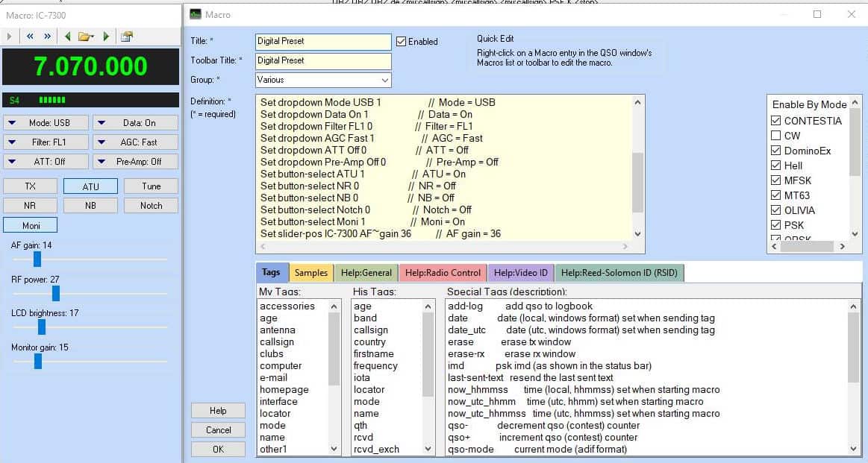The image size is (868, 463).
Task: Adjust the RF power slider
Action: point(55,294)
